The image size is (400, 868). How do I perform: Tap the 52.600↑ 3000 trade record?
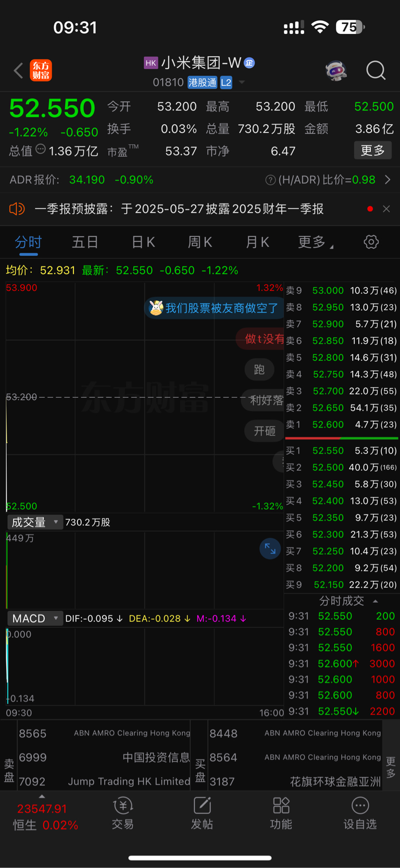(342, 664)
